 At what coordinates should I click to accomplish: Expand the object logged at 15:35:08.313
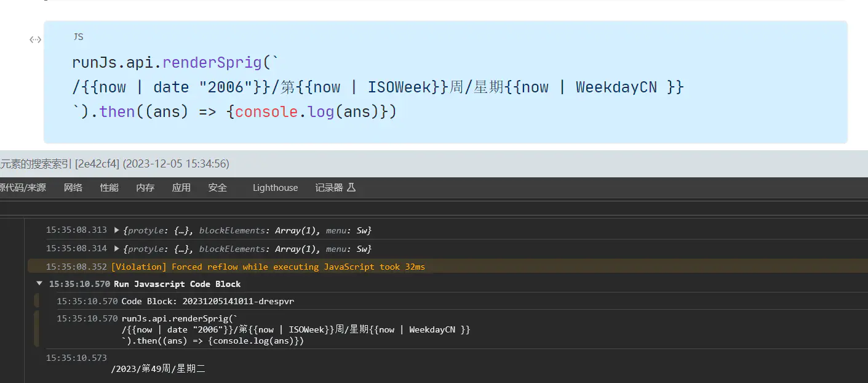[117, 230]
